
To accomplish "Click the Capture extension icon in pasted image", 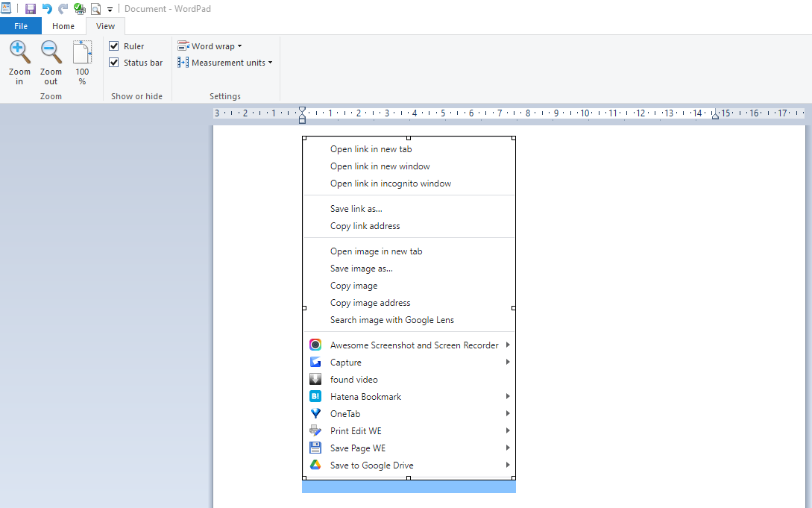I will coord(315,362).
